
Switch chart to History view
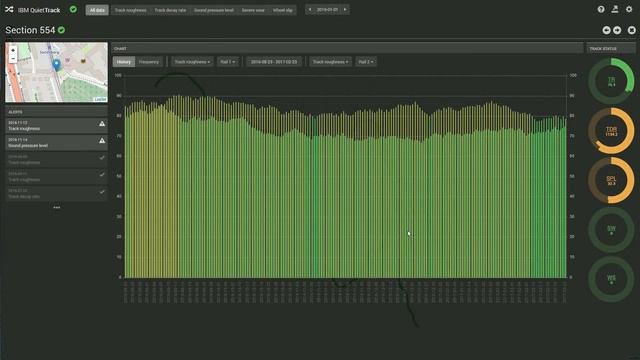tap(124, 62)
